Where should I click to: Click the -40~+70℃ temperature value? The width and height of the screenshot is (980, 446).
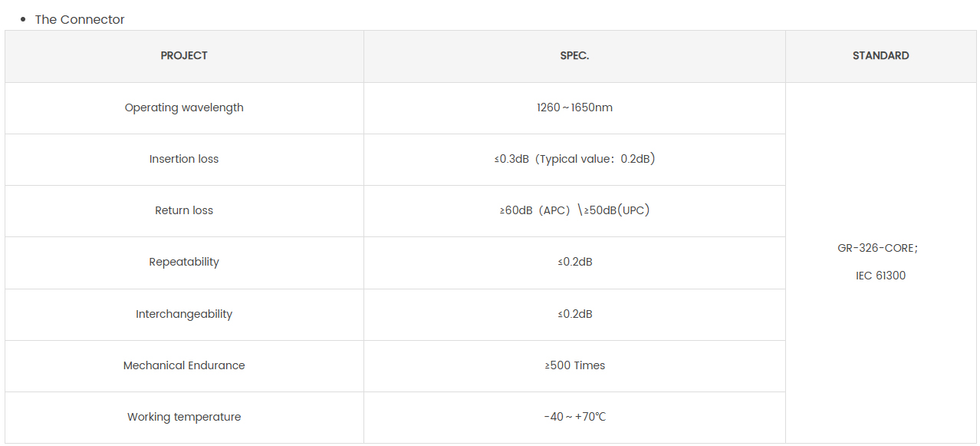pos(574,417)
